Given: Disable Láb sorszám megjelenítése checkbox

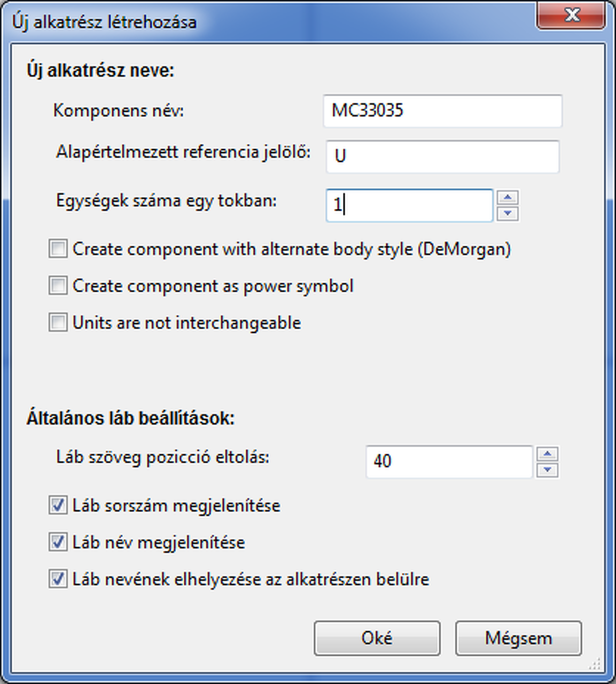Looking at the screenshot, I should [x=58, y=506].
